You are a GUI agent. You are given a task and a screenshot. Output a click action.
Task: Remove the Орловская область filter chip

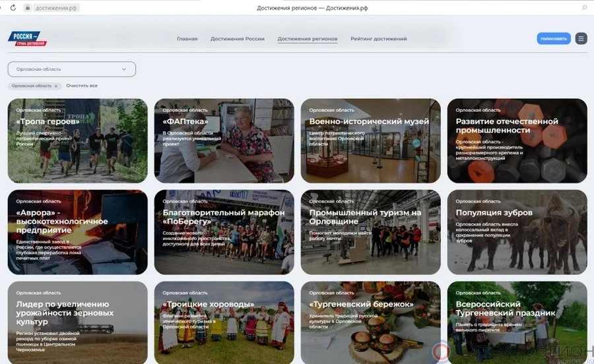point(56,86)
